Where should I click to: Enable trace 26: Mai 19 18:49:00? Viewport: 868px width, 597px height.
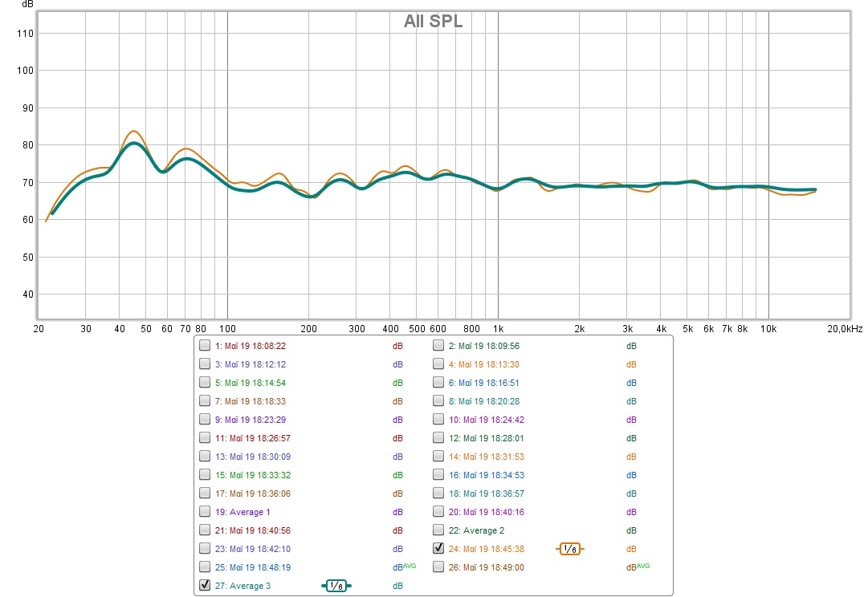click(438, 567)
